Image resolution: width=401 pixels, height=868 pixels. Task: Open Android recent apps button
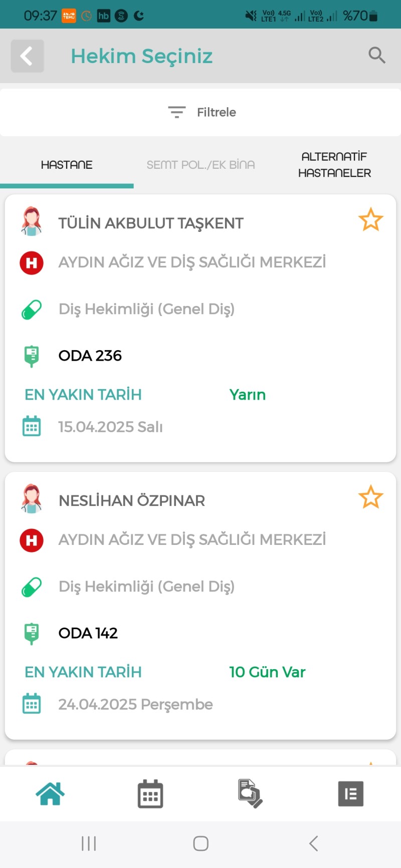pos(89,843)
